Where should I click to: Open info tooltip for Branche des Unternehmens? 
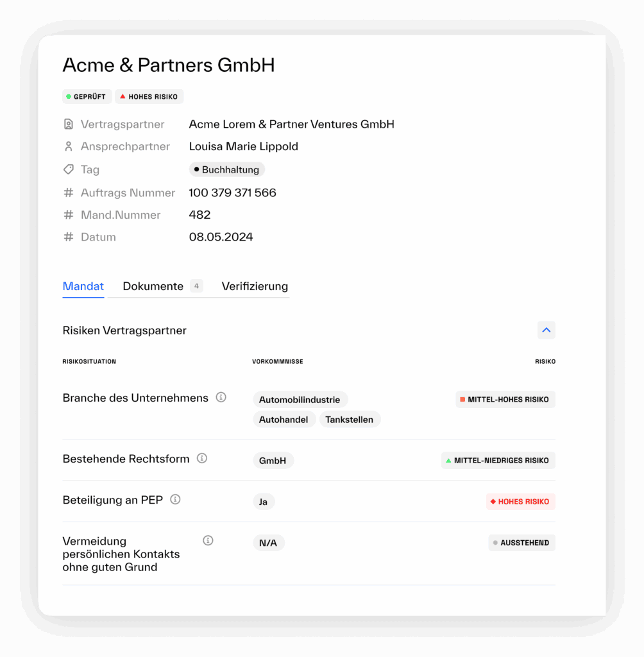pyautogui.click(x=221, y=397)
